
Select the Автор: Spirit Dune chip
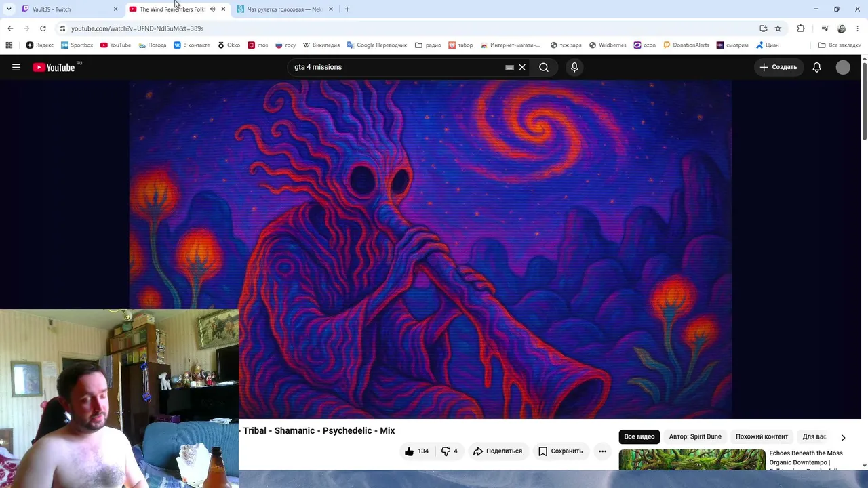pyautogui.click(x=695, y=436)
